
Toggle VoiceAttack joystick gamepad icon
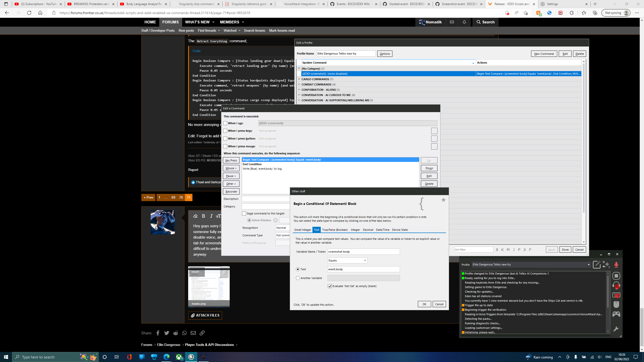tap(616, 314)
